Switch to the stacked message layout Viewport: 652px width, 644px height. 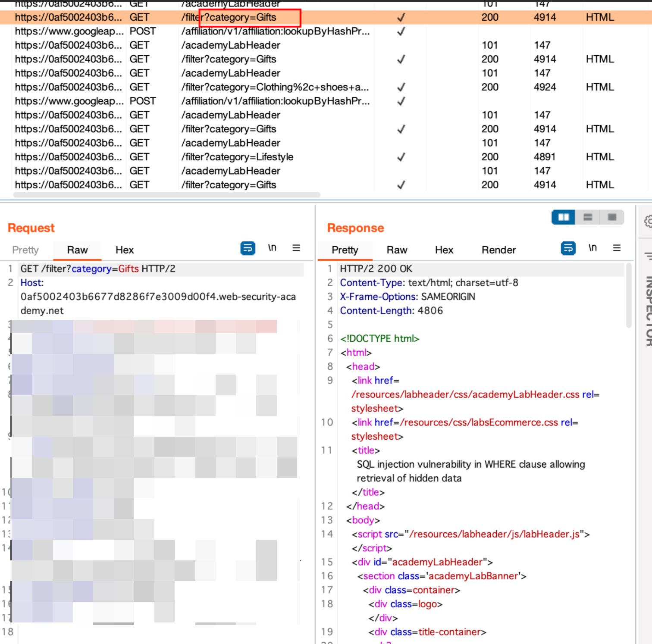[x=587, y=217]
